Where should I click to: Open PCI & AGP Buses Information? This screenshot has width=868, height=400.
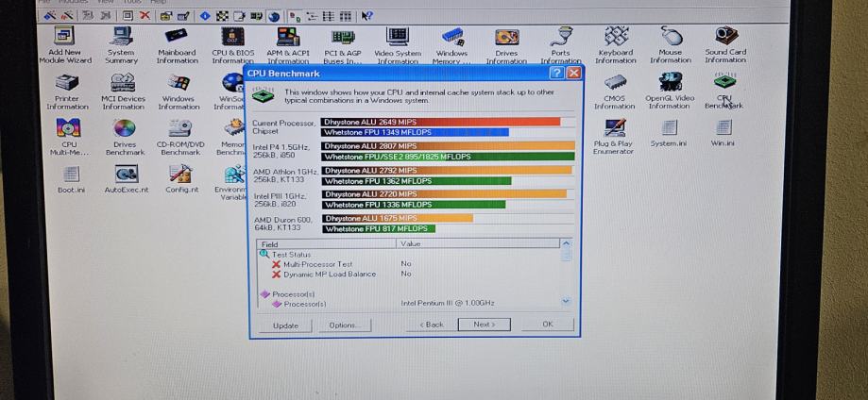coord(343,45)
